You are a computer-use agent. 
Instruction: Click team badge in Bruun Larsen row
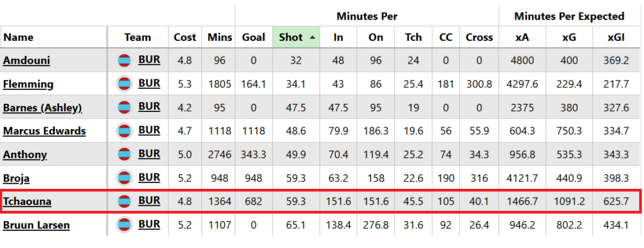pyautogui.click(x=124, y=225)
